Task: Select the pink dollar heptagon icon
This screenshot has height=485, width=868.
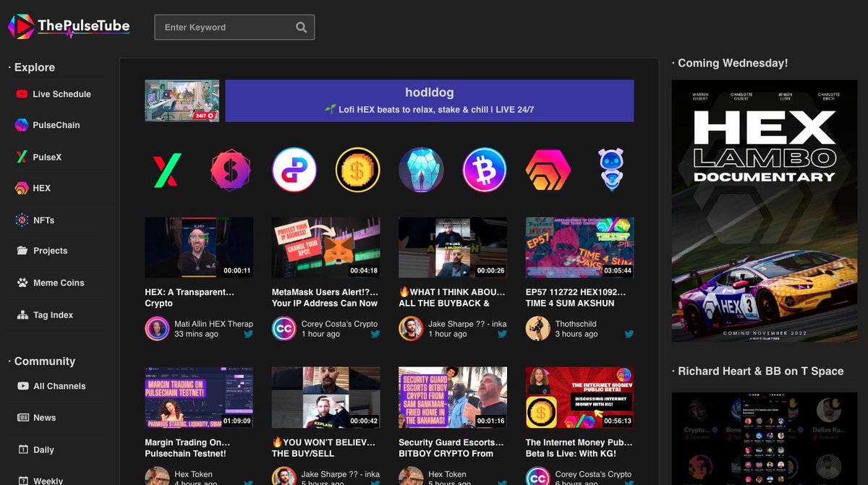Action: (x=231, y=170)
